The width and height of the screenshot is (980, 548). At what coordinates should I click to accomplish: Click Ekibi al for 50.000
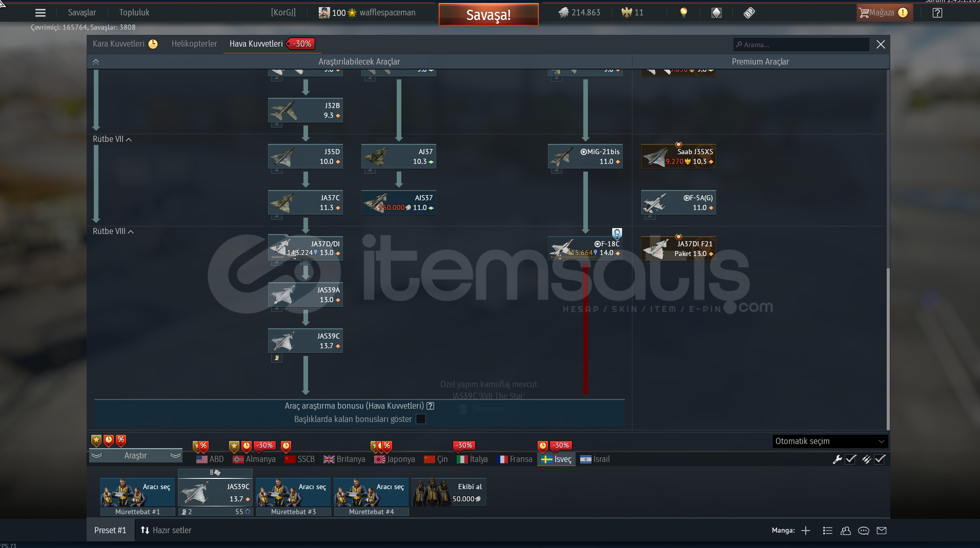click(449, 493)
